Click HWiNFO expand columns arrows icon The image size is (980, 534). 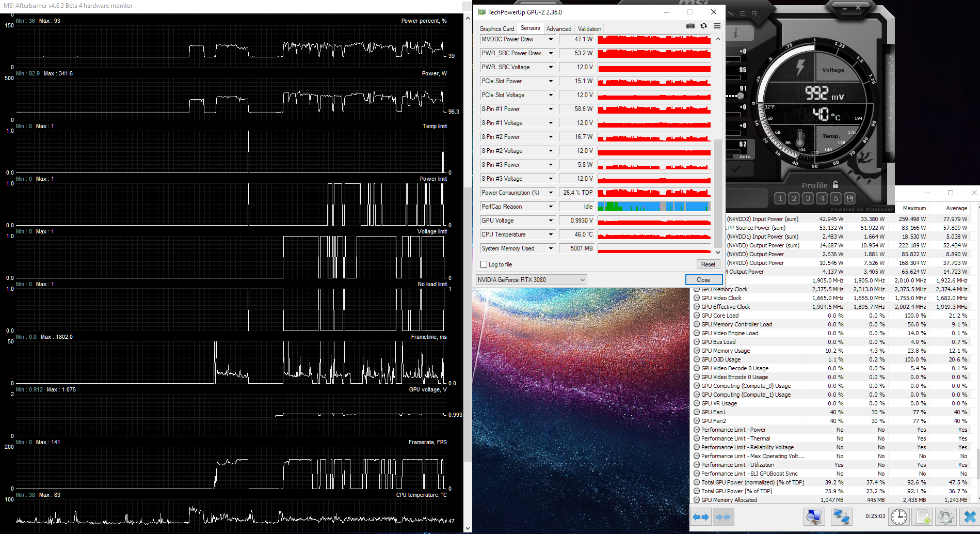click(x=701, y=517)
